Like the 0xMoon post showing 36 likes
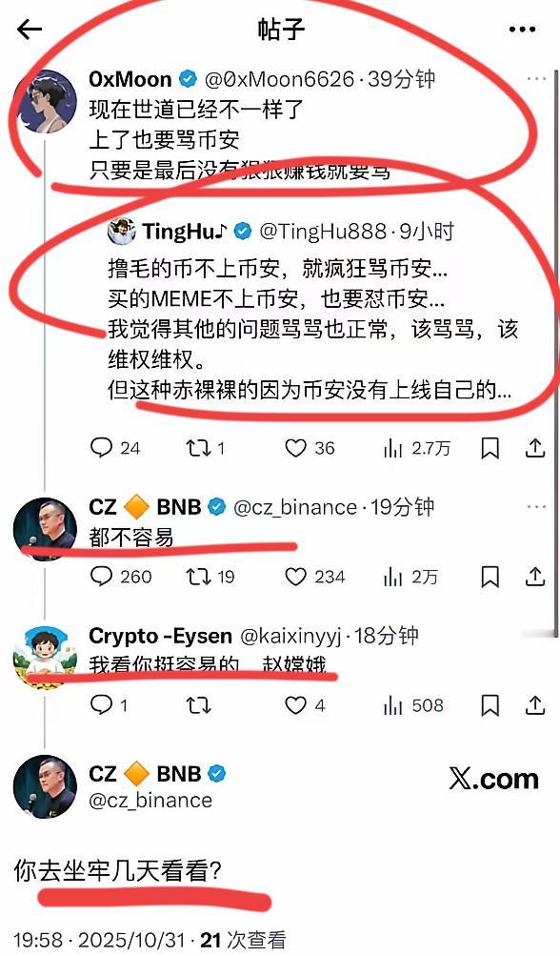 tap(310, 449)
